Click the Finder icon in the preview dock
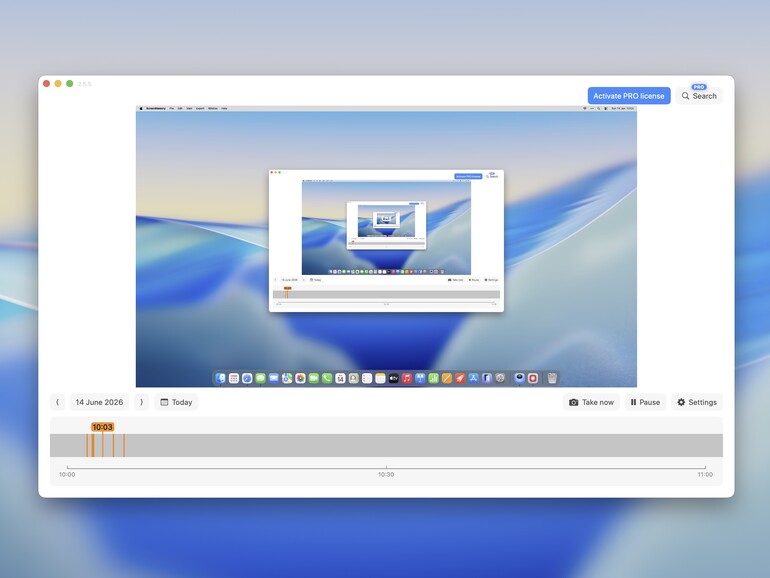Screen dimensions: 770x578 [x=220, y=378]
